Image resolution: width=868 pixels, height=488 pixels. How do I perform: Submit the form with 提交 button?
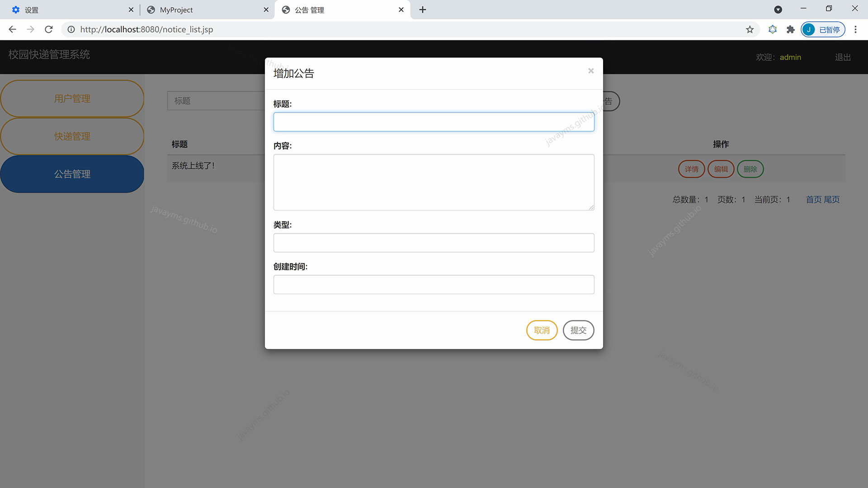[x=578, y=330]
